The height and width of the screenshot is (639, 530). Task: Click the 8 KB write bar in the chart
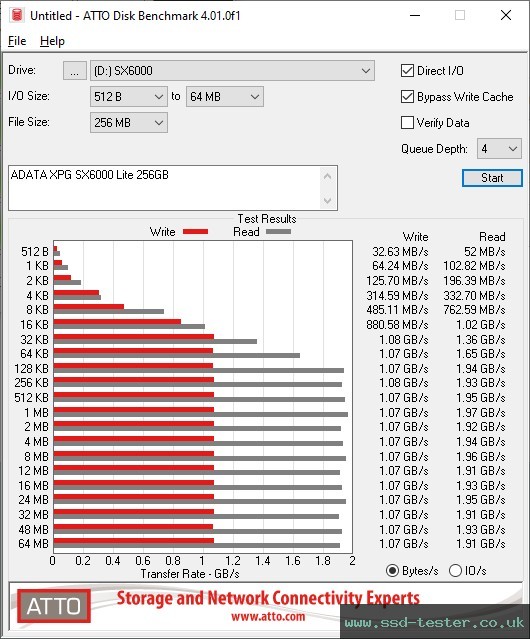click(89, 306)
